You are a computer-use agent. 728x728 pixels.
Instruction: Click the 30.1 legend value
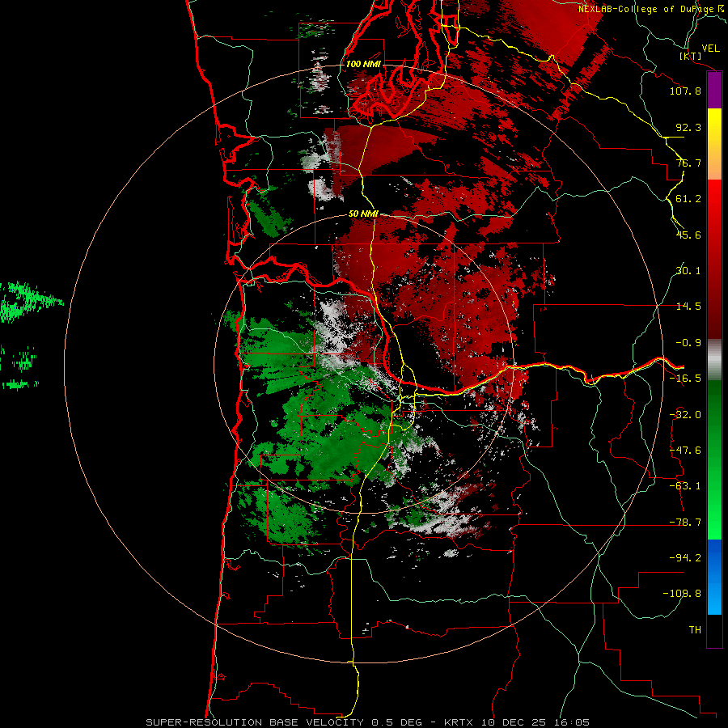coord(688,271)
